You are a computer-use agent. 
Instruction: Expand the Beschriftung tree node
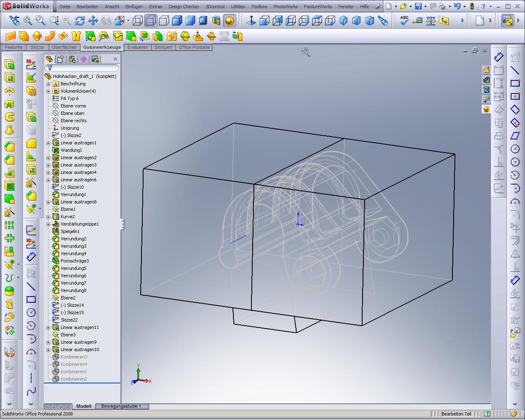pyautogui.click(x=48, y=84)
